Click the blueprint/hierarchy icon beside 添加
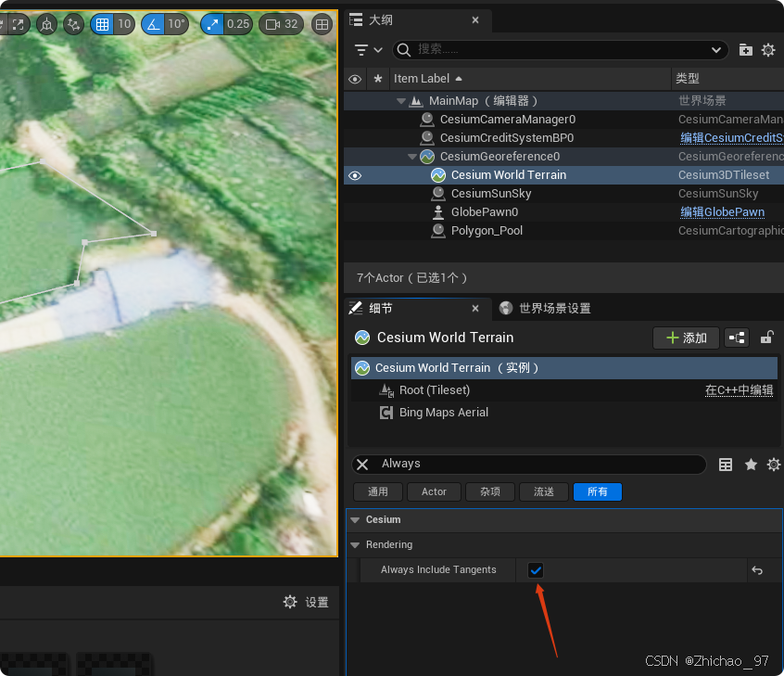This screenshot has width=784, height=676. pyautogui.click(x=737, y=338)
